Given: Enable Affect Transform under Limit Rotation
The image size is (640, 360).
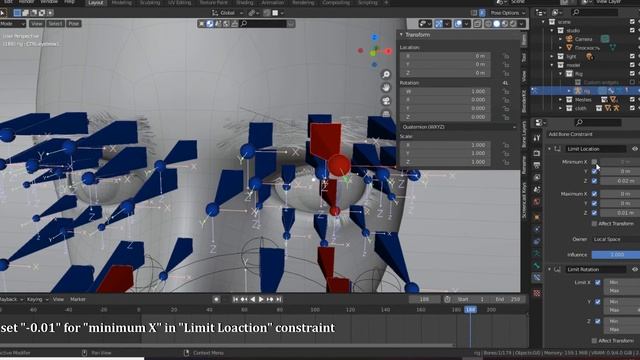Looking at the screenshot, I should coord(594,340).
